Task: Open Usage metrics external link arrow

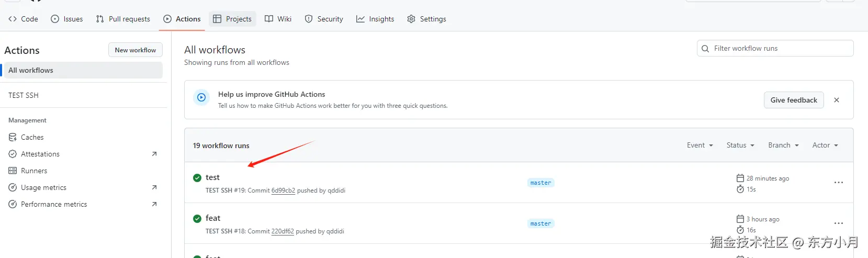Action: coord(154,187)
